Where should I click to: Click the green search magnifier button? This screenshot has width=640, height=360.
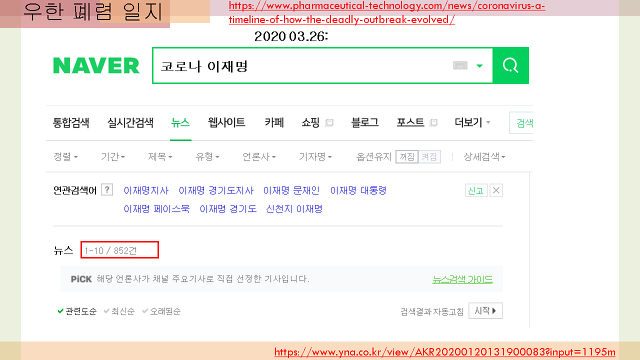click(511, 65)
